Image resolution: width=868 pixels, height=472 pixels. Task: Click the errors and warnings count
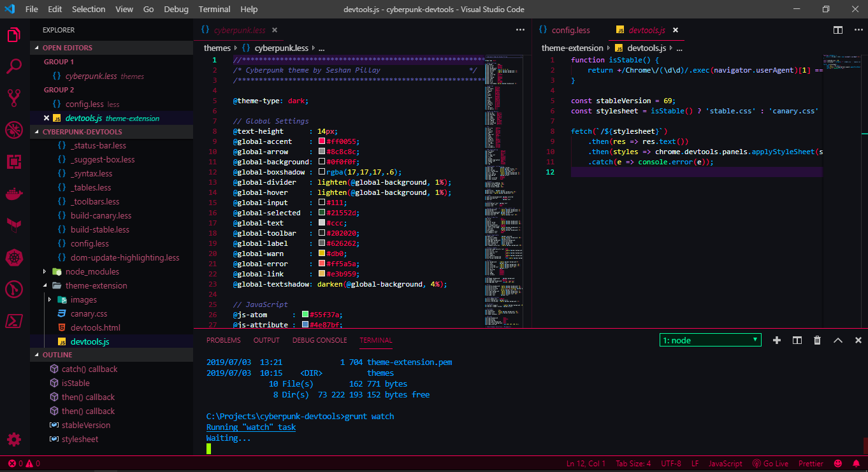click(23, 464)
